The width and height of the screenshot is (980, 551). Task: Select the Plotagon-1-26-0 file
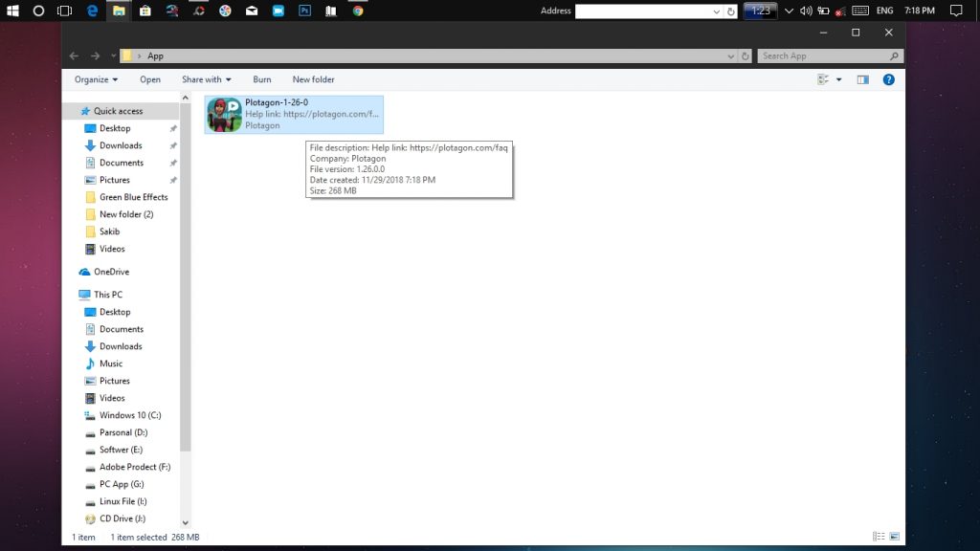click(x=294, y=115)
